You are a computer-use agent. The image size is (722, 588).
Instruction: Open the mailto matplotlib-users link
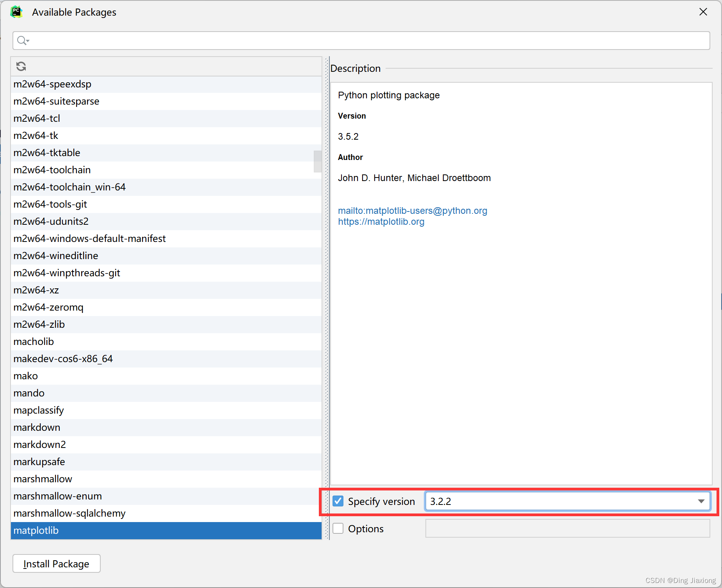click(413, 211)
